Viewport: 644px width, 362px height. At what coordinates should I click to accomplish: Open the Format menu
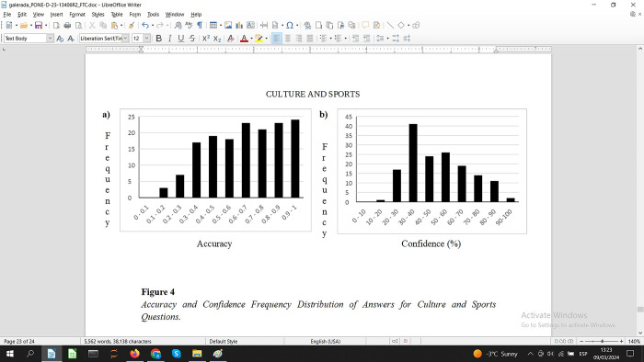[77, 15]
